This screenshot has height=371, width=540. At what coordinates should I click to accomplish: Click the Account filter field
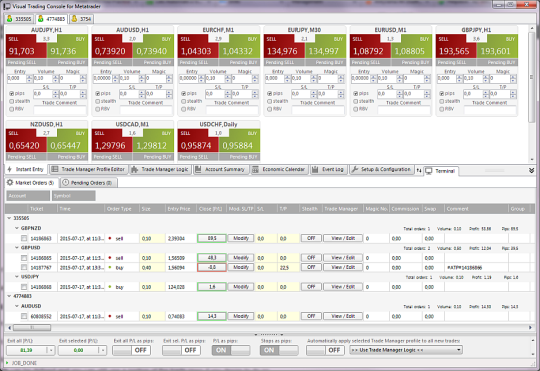point(28,196)
